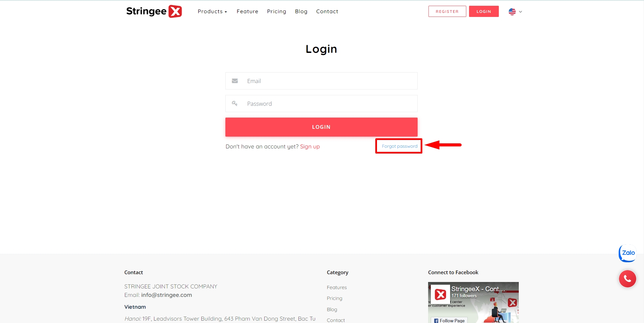Select Contact in the header navigation
644x323 pixels.
[327, 12]
